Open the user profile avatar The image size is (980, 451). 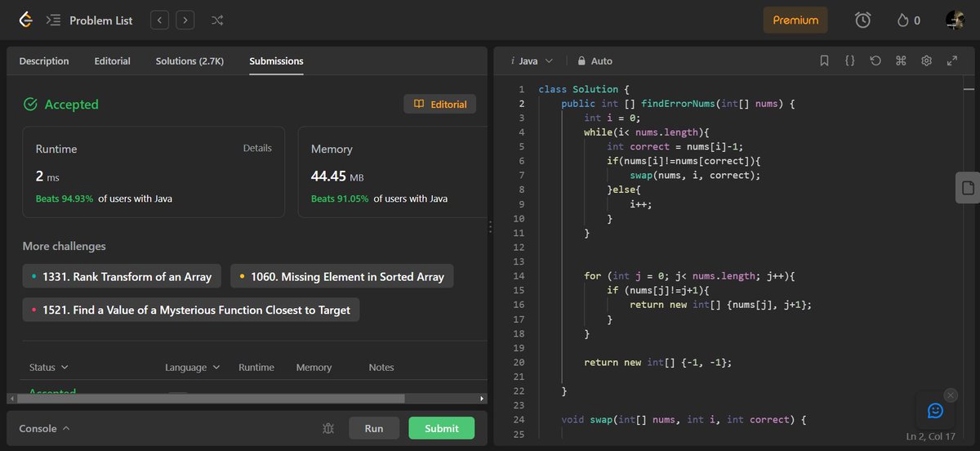coord(955,20)
